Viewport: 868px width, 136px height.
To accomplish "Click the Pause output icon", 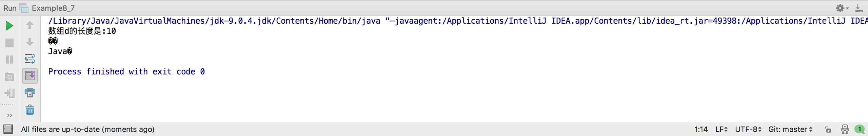I will [9, 60].
